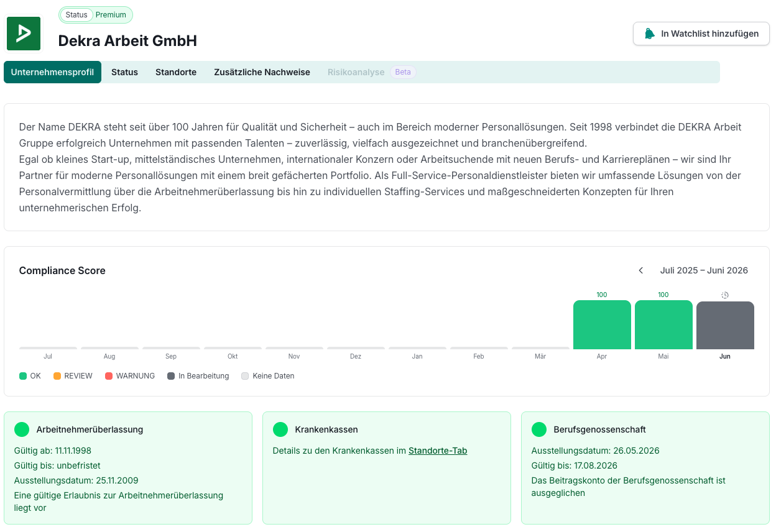Click the Arbeitnehmerüberlassung card title

[x=90, y=429]
